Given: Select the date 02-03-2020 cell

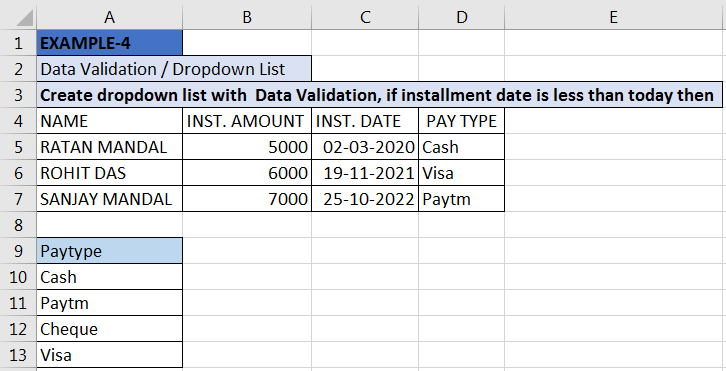Looking at the screenshot, I should click(365, 147).
